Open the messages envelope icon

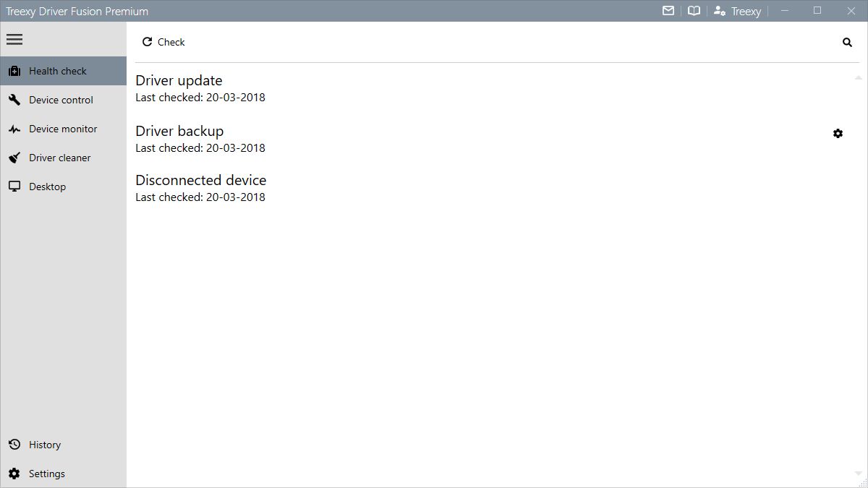point(668,11)
